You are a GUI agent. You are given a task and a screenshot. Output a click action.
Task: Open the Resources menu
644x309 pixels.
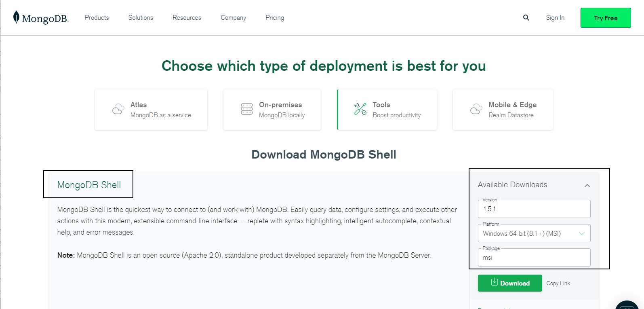(187, 18)
